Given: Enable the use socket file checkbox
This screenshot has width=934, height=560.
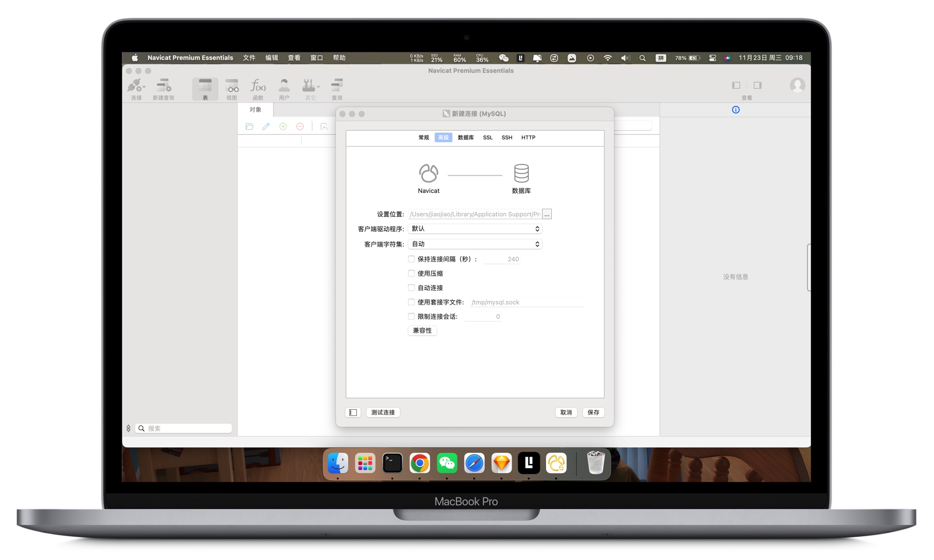Looking at the screenshot, I should click(411, 302).
